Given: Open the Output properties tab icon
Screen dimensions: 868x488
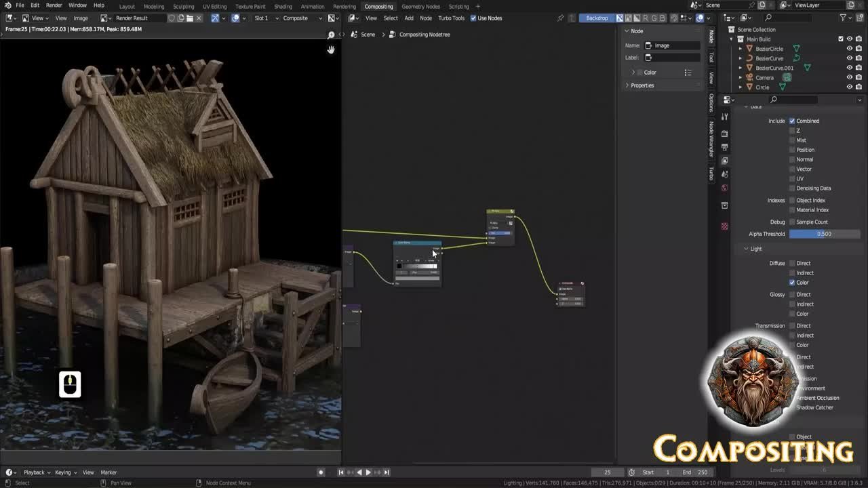Looking at the screenshot, I should 725,147.
